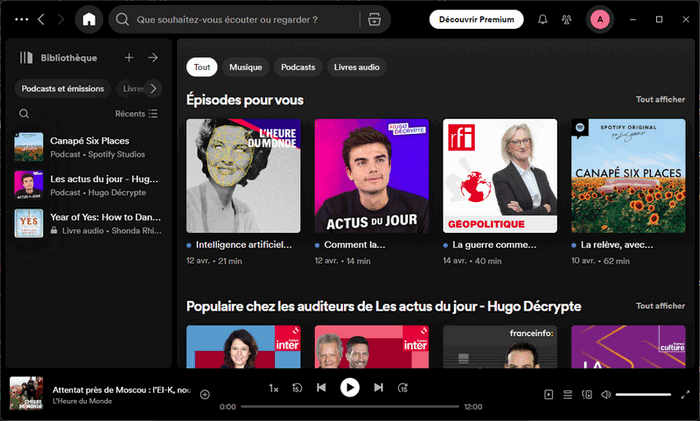Viewport: 700px width, 421px height.
Task: Skip to previous track
Action: (321, 388)
